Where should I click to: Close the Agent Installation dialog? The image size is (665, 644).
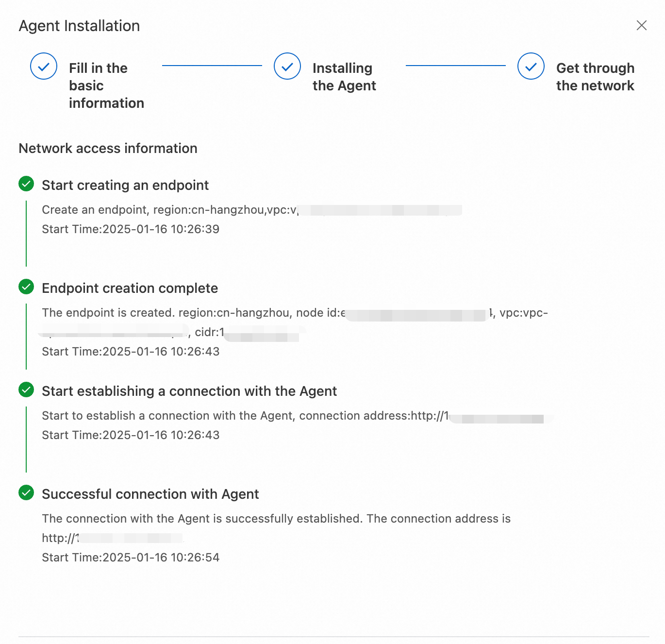tap(641, 25)
